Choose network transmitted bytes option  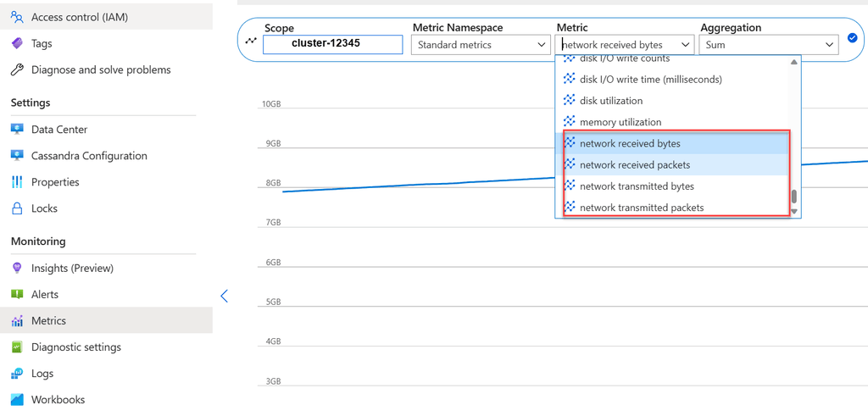636,186
